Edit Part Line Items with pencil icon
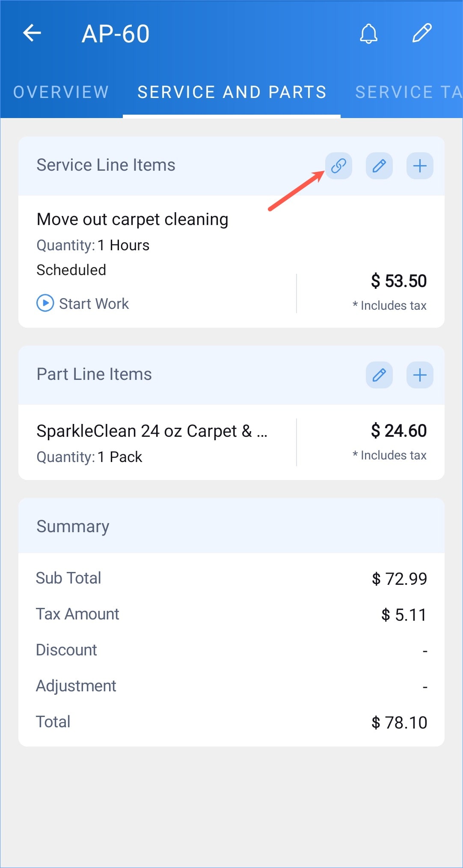Image resolution: width=463 pixels, height=868 pixels. pyautogui.click(x=379, y=375)
